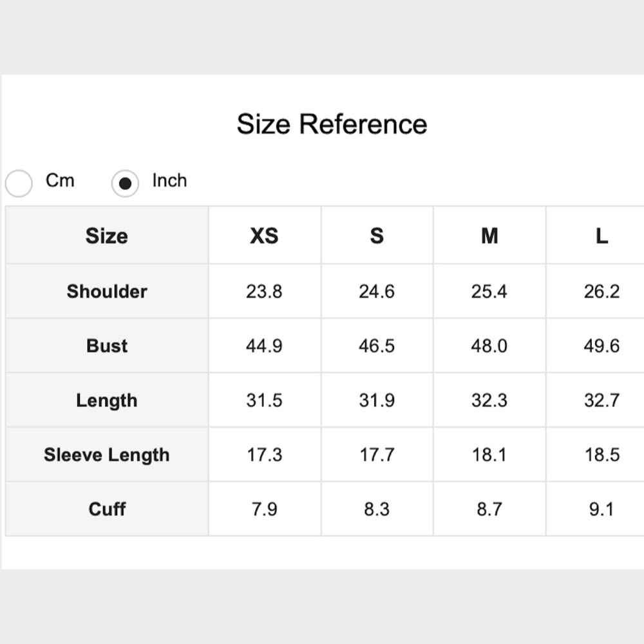Click the Sleeve Length row label
The height and width of the screenshot is (644, 644).
(x=107, y=455)
